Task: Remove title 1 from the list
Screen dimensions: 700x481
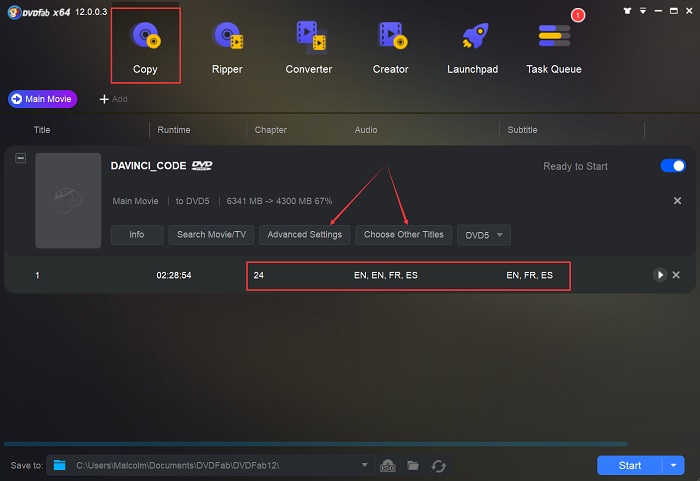Action: 676,275
